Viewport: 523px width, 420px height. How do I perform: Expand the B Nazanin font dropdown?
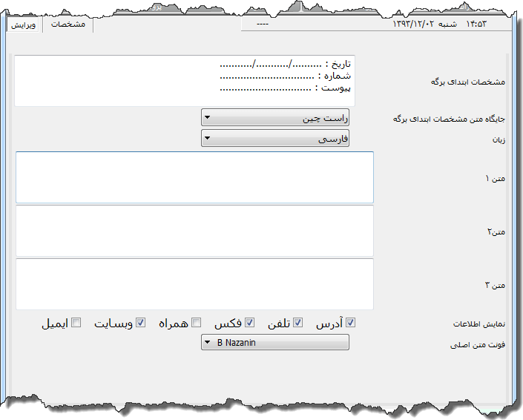click(274, 343)
